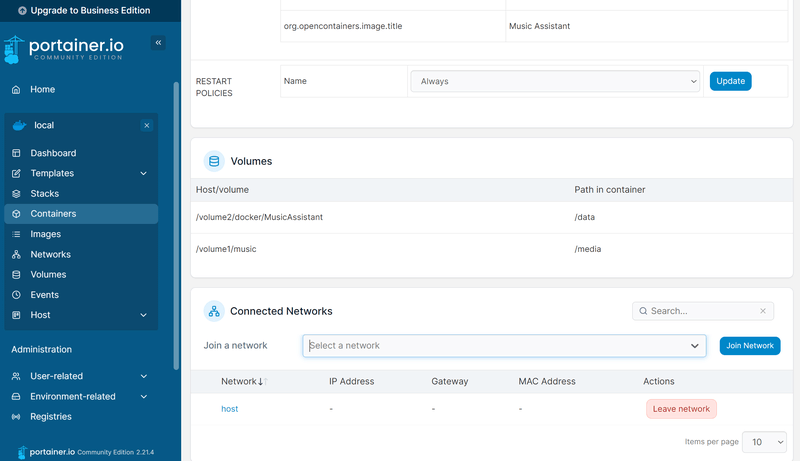Click the Music Assistant label value
This screenshot has height=461, width=800.
tap(539, 26)
